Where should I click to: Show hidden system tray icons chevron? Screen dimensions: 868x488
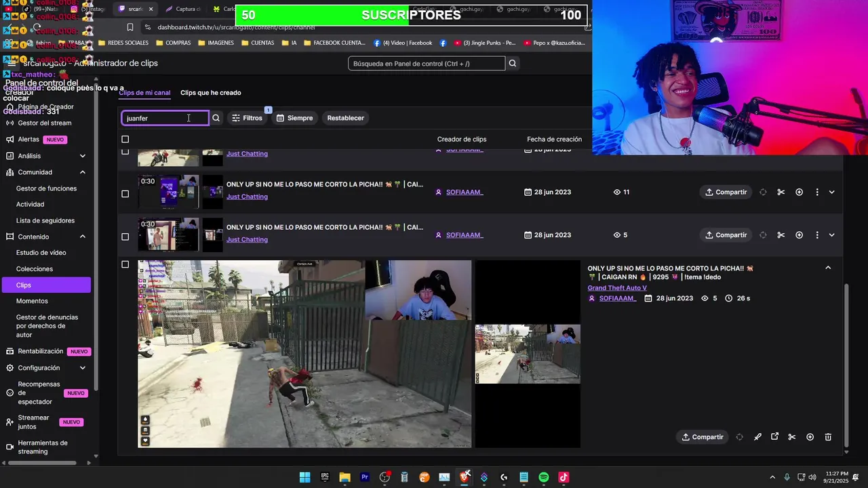point(772,477)
